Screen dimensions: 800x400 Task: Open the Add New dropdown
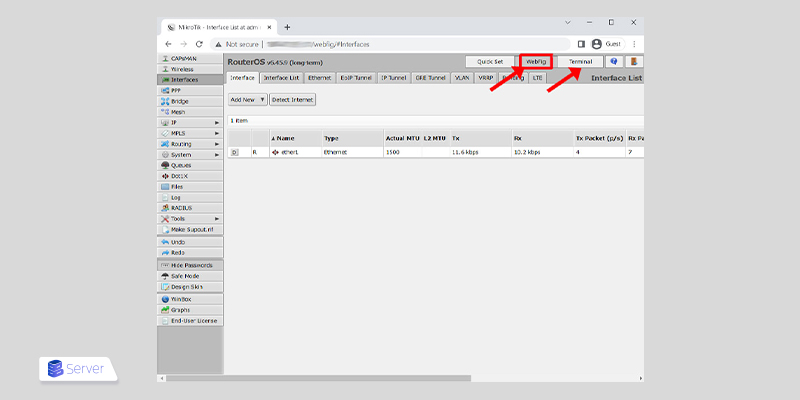click(x=247, y=100)
